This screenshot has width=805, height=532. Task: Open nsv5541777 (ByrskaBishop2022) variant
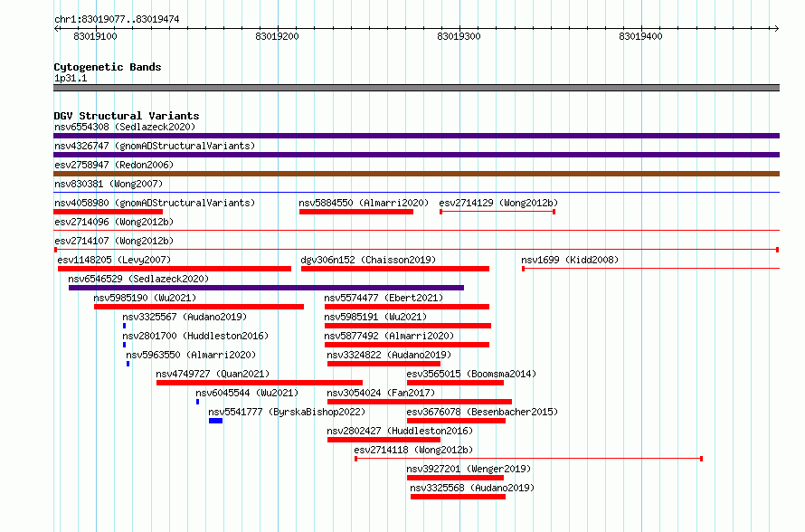[287, 412]
